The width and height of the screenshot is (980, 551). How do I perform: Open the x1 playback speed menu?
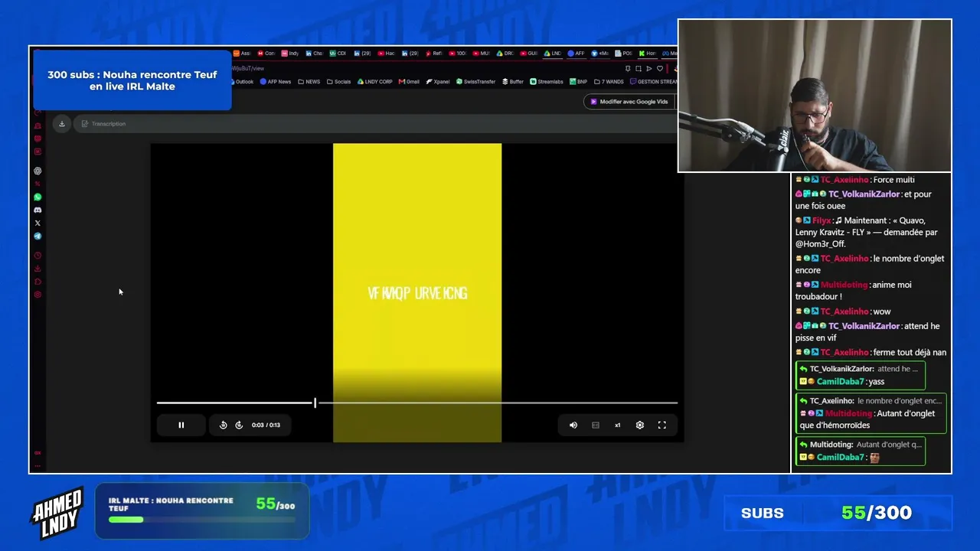pos(617,425)
